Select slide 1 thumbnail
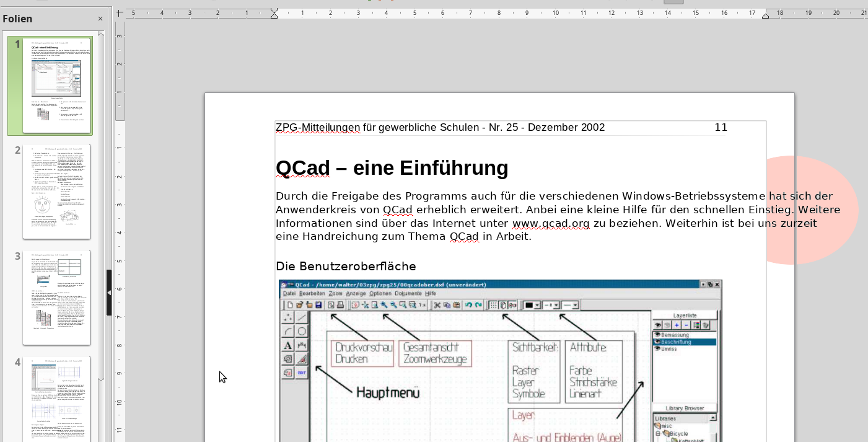 pyautogui.click(x=56, y=86)
